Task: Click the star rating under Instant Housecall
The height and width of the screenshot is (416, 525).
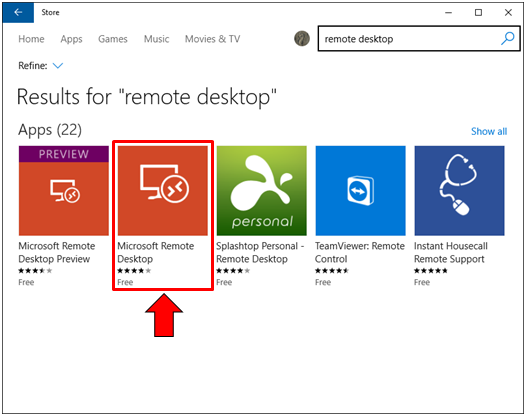Action: 431,271
